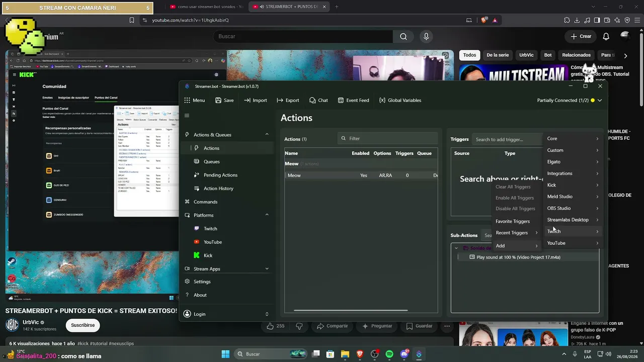Dislike the video with thumbs down

tap(299, 326)
